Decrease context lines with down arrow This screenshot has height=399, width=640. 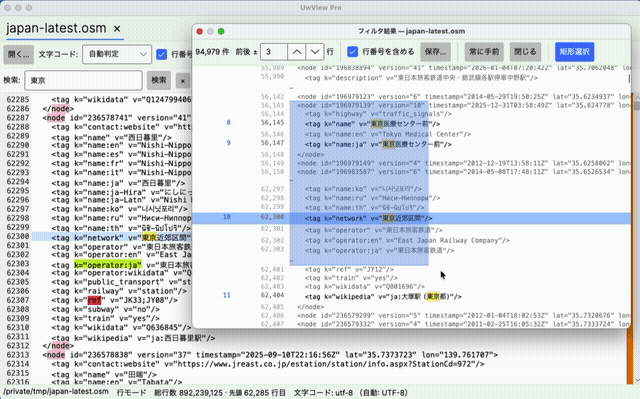(315, 52)
